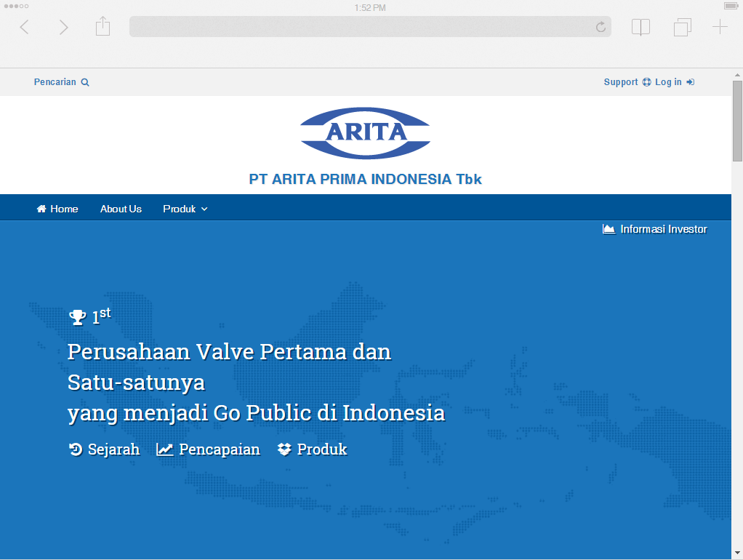
Task: Click the sign-in arrow icon beside Log in
Action: (690, 82)
